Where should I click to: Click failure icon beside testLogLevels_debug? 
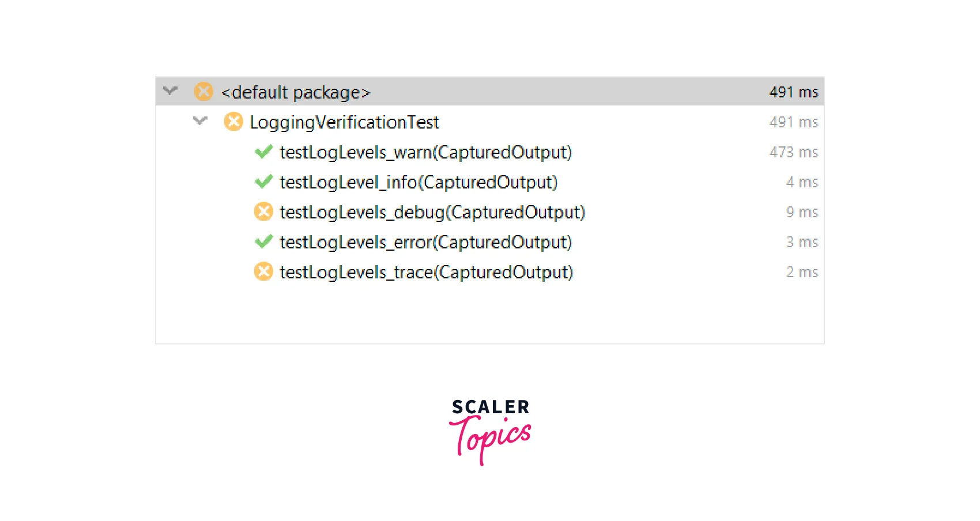click(263, 212)
